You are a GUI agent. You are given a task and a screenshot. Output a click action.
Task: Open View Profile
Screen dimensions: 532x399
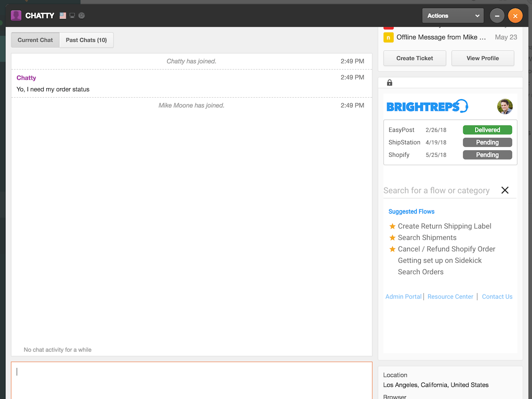482,58
